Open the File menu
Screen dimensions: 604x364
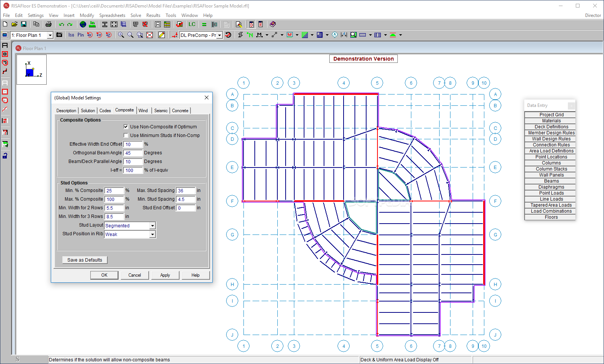coord(6,15)
